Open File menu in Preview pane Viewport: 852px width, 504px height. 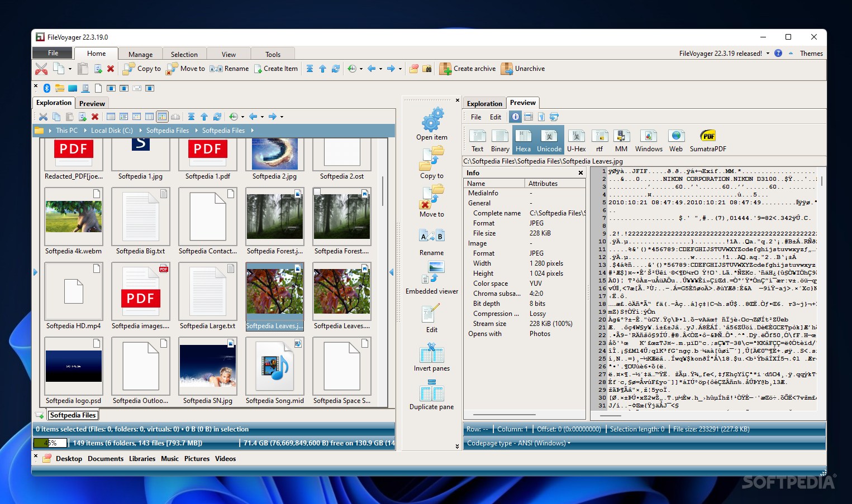click(x=476, y=117)
